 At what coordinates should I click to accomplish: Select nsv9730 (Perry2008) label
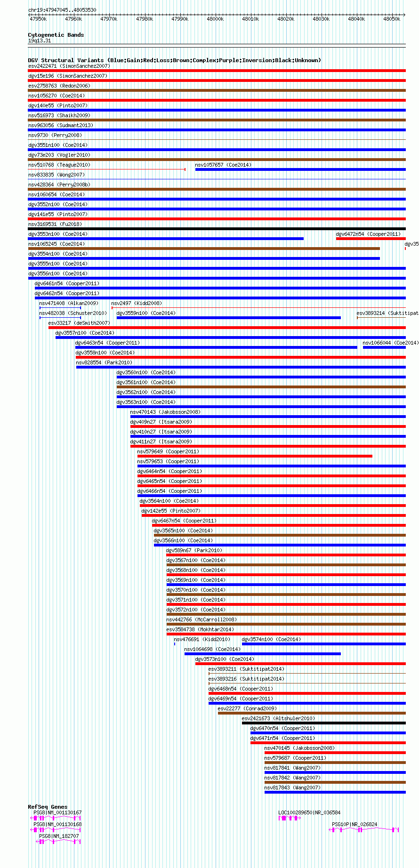(x=55, y=135)
